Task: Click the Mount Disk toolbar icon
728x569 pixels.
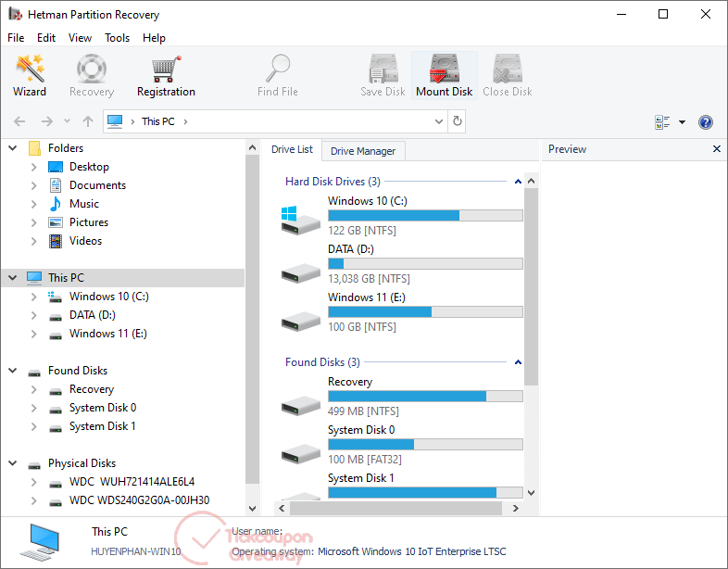Action: coord(445,69)
